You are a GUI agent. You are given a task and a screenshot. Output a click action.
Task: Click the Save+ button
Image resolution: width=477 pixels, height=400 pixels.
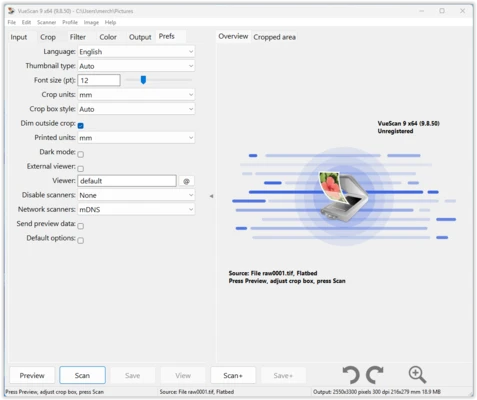click(283, 375)
